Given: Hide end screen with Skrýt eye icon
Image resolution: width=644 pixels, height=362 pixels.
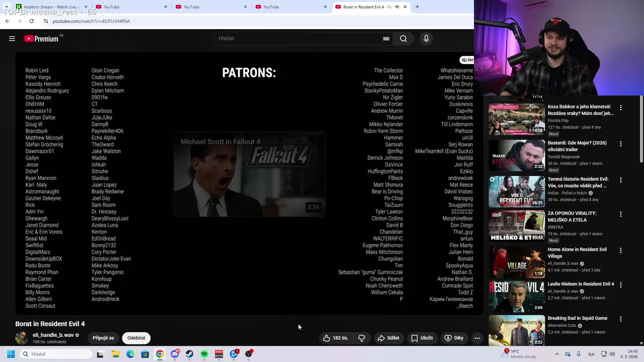Looking at the screenshot, I should coord(467,60).
